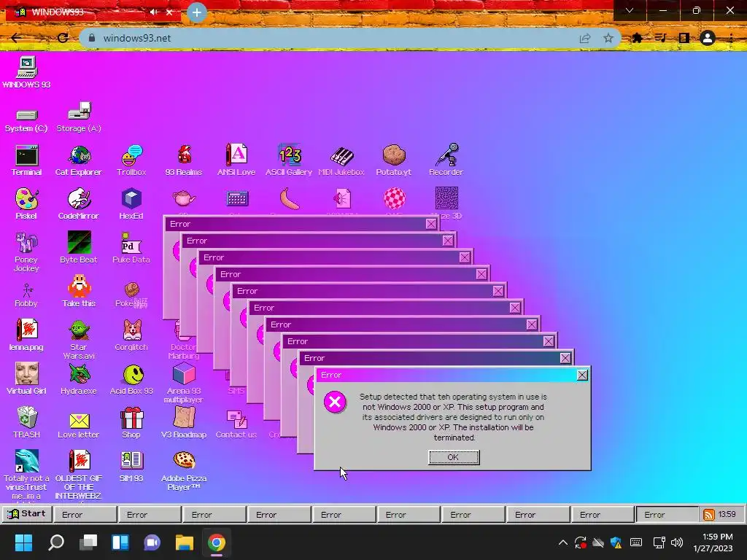The width and height of the screenshot is (747, 560).
Task: Open the system volume control in tray
Action: pos(676,542)
